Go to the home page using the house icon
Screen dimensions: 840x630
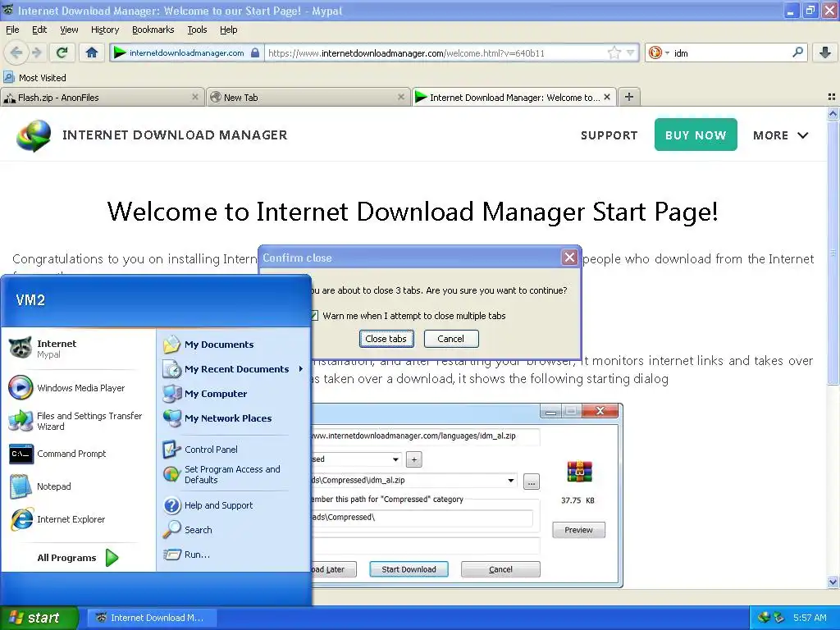[92, 52]
